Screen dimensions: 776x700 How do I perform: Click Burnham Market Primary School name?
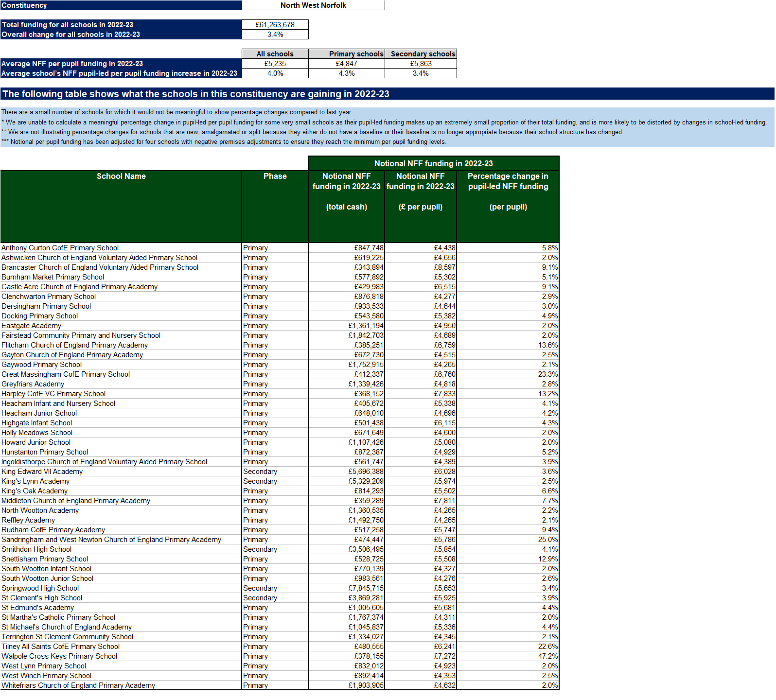[53, 277]
